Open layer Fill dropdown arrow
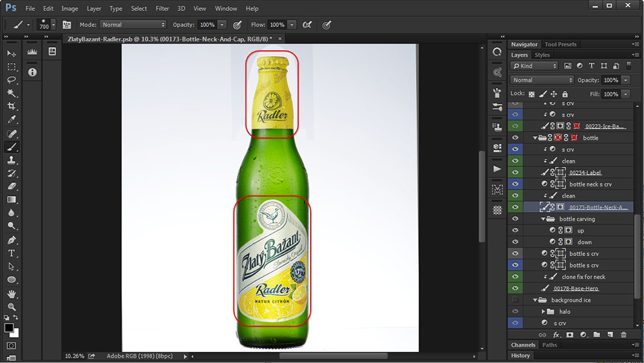644x363 pixels. tap(625, 94)
